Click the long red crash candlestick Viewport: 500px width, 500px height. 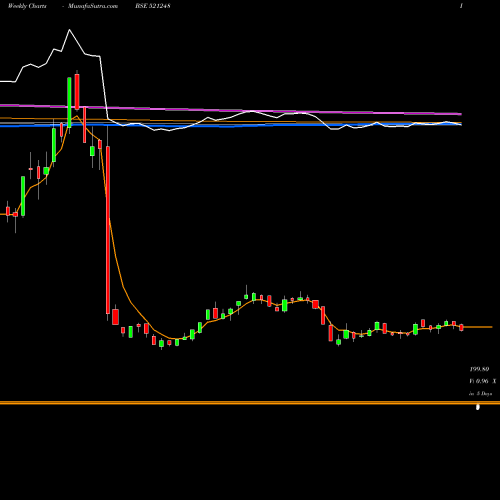pos(108,230)
